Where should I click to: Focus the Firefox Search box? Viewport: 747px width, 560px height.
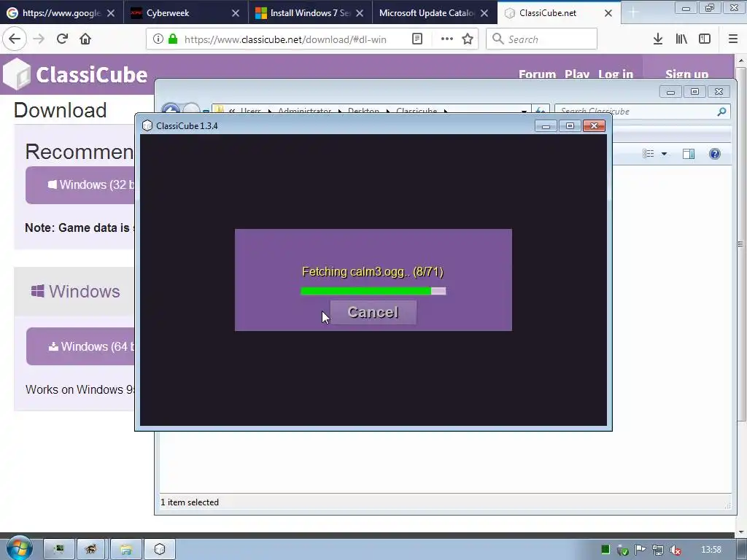click(x=542, y=39)
